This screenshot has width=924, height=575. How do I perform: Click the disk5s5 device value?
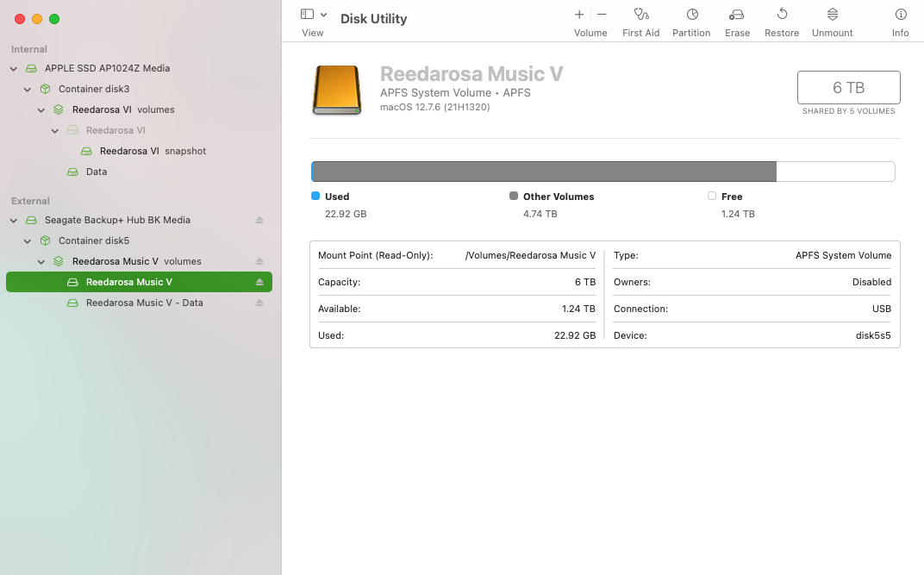[873, 335]
